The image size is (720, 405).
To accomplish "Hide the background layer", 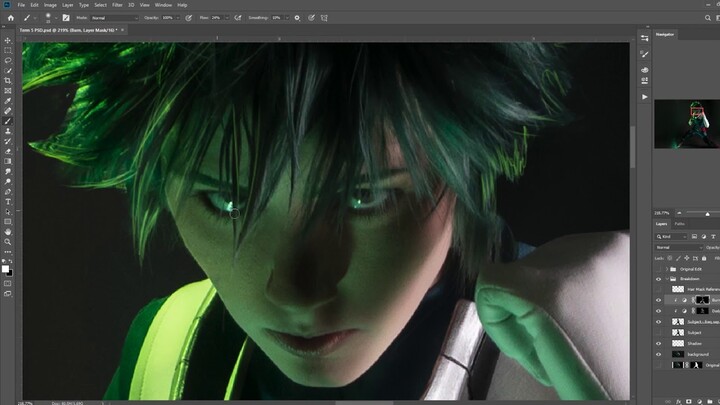I will 658,354.
